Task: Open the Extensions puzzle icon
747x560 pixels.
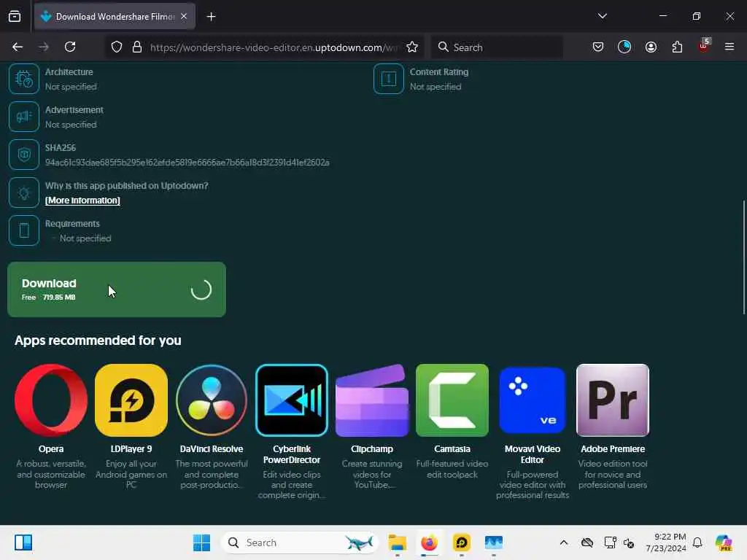Action: 677,47
